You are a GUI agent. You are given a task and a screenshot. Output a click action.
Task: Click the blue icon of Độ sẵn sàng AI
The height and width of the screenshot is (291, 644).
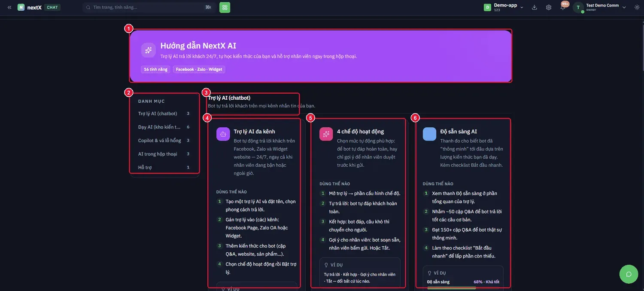tap(429, 134)
